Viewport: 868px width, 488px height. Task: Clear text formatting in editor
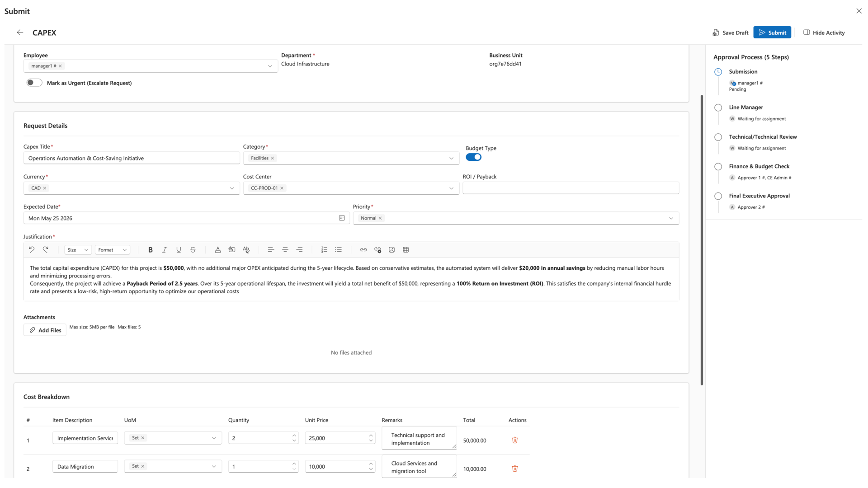click(x=246, y=250)
